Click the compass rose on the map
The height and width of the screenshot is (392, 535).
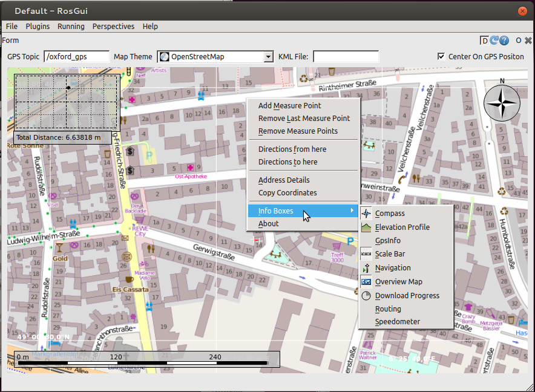[502, 102]
